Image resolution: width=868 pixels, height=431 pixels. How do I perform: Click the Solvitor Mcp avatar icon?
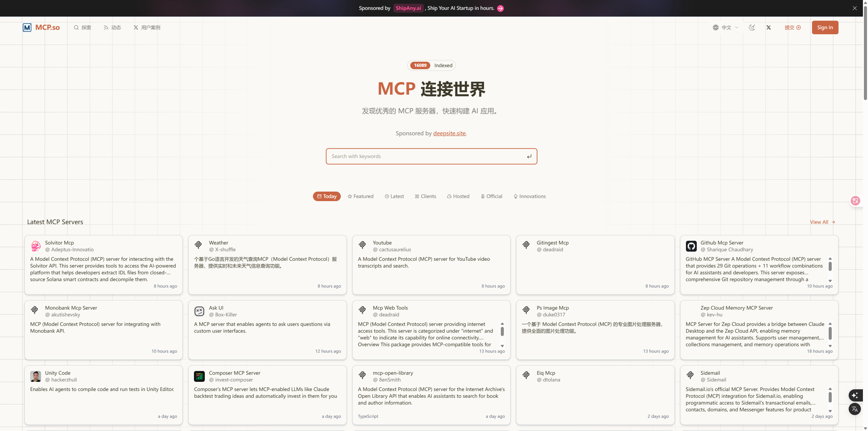point(36,246)
